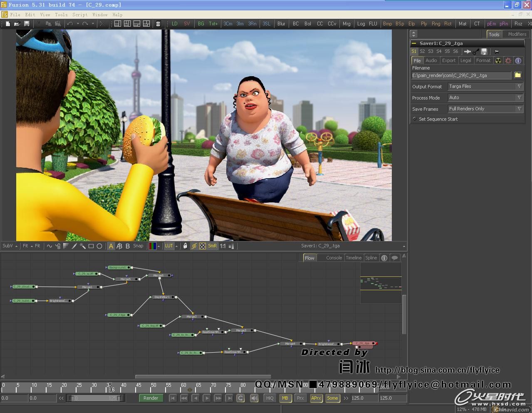This screenshot has height=413, width=532.
Task: Toggle SmR smooth resize in viewer
Action: tap(212, 246)
